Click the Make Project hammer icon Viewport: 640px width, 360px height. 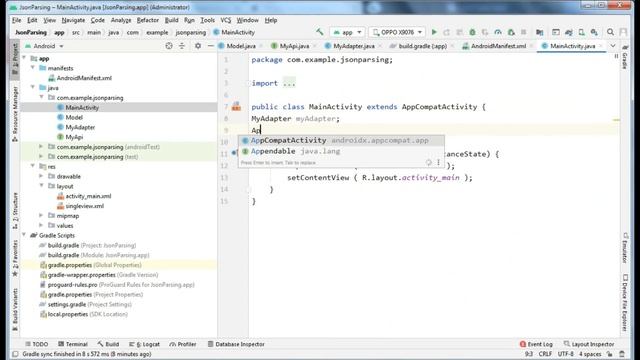pos(320,32)
